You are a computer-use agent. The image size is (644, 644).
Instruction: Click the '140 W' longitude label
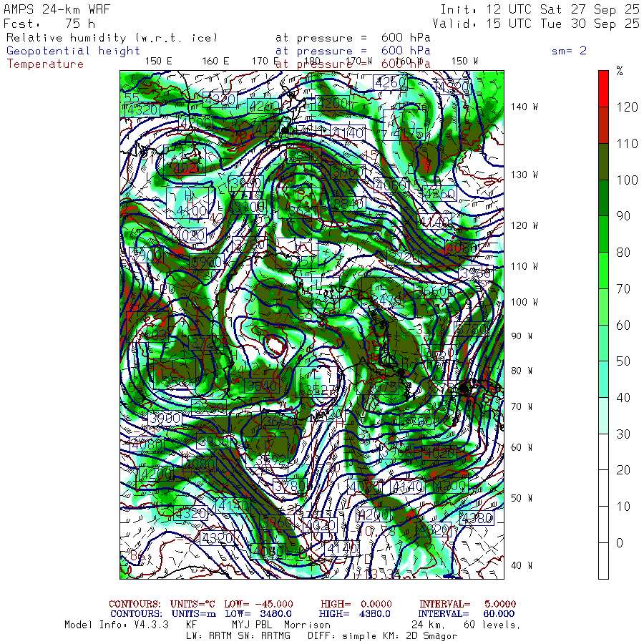pos(524,107)
